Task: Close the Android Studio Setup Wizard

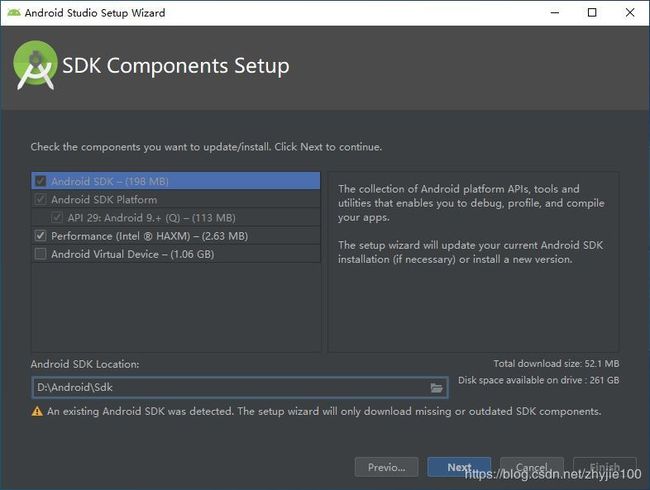Action: (630, 13)
